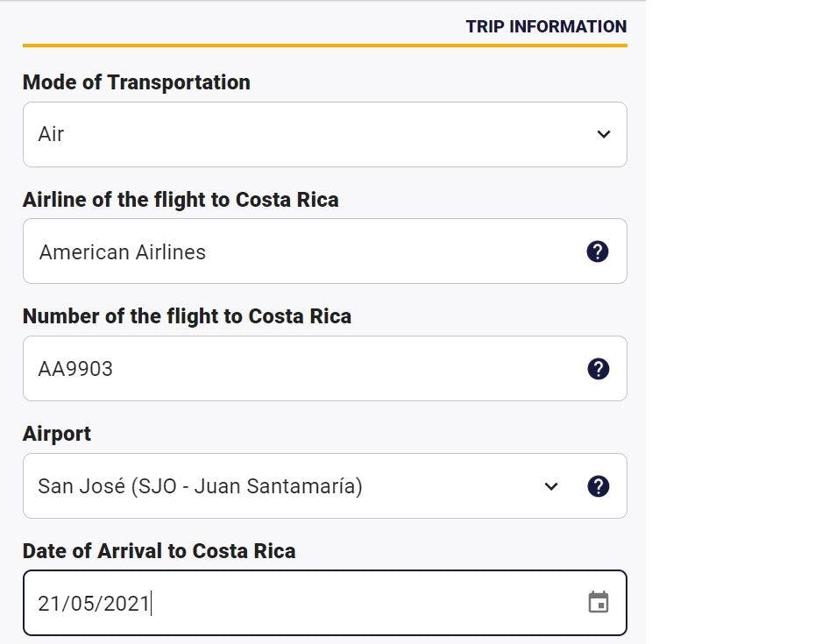Show help for Airport selection
This screenshot has height=644, width=815.
[x=599, y=486]
